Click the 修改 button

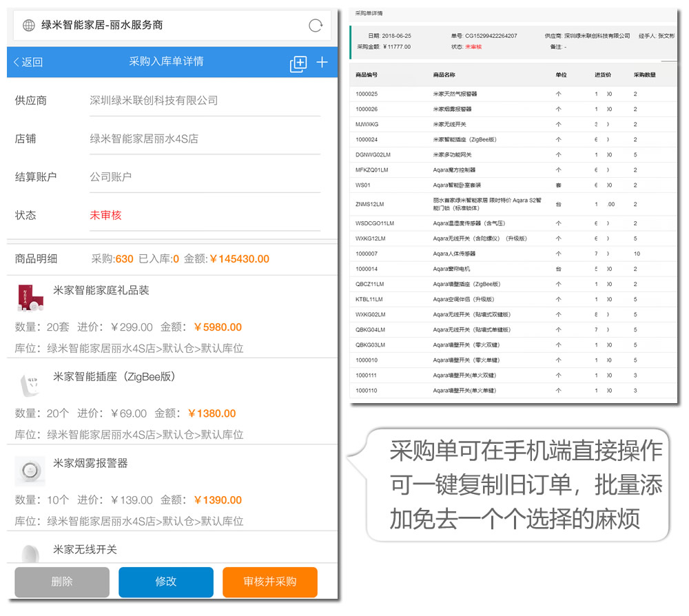coord(165,582)
